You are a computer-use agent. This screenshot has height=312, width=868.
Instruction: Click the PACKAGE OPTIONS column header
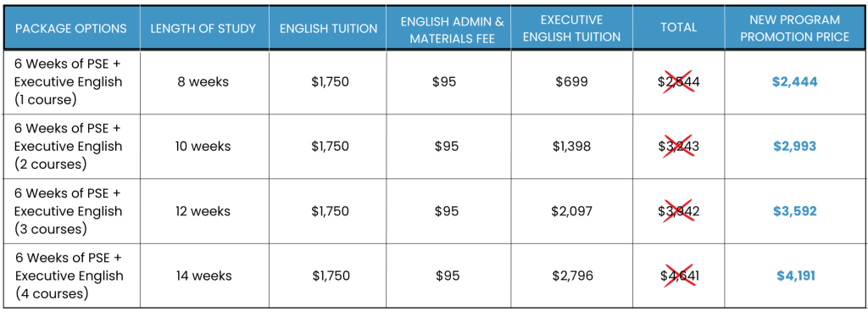point(71,28)
